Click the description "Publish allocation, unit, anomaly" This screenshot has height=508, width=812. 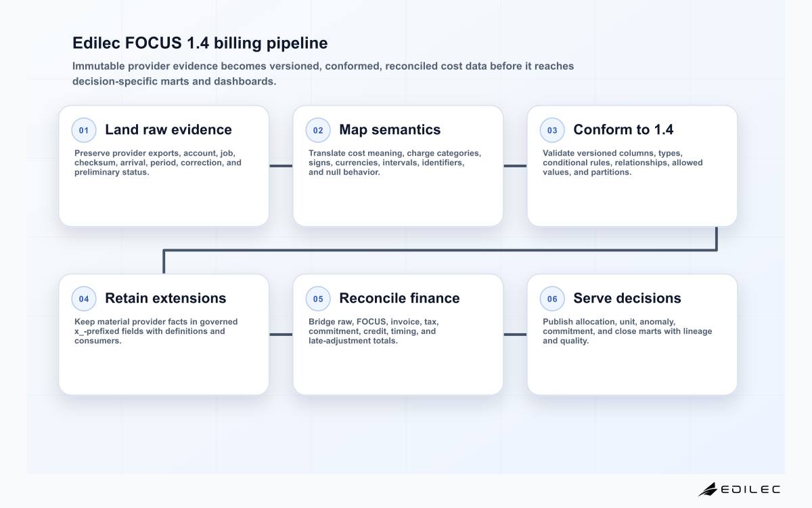point(627,331)
